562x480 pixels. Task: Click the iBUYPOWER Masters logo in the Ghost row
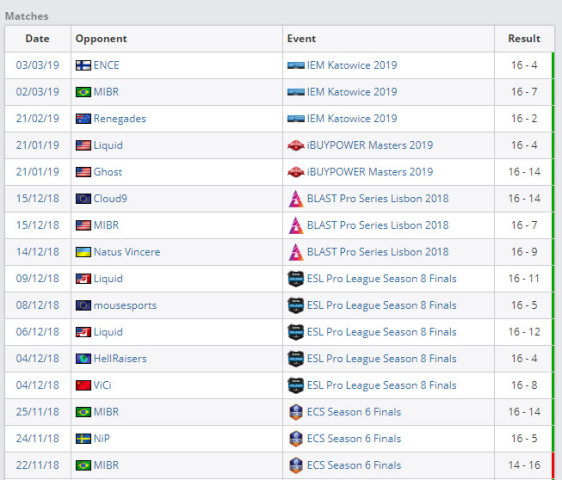point(296,172)
